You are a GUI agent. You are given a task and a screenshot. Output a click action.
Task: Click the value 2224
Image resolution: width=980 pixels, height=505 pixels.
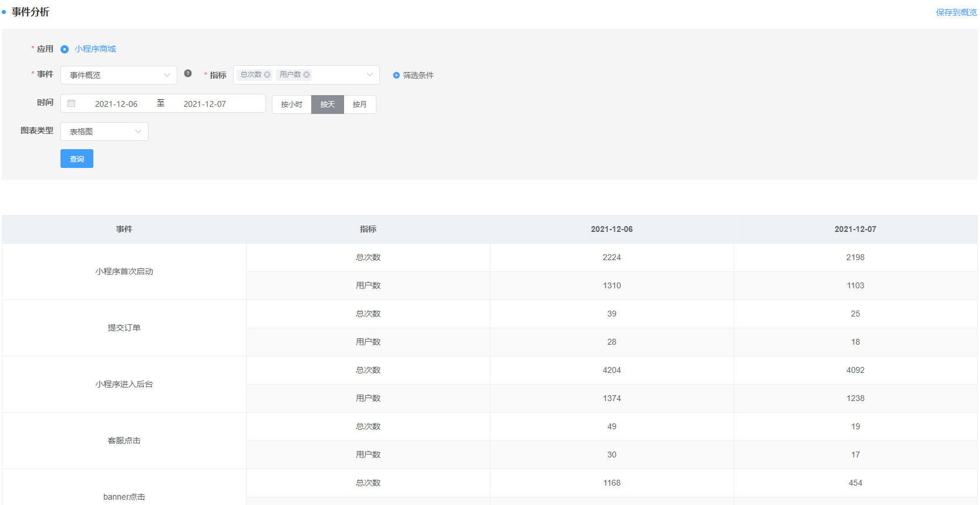pos(612,257)
